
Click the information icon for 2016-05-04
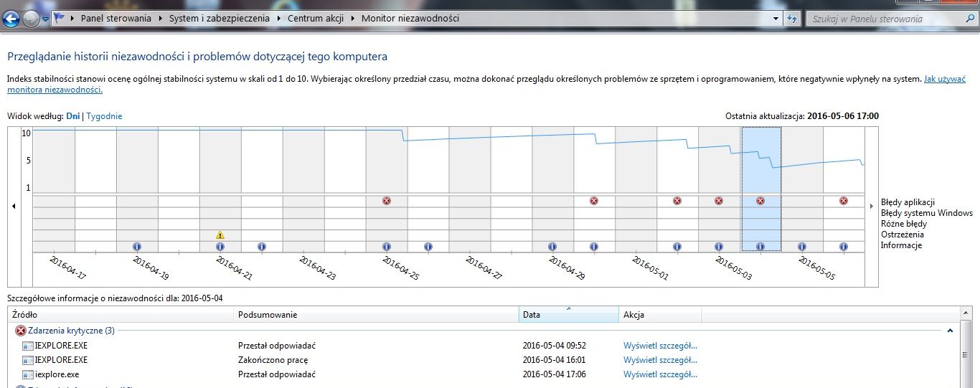point(760,246)
